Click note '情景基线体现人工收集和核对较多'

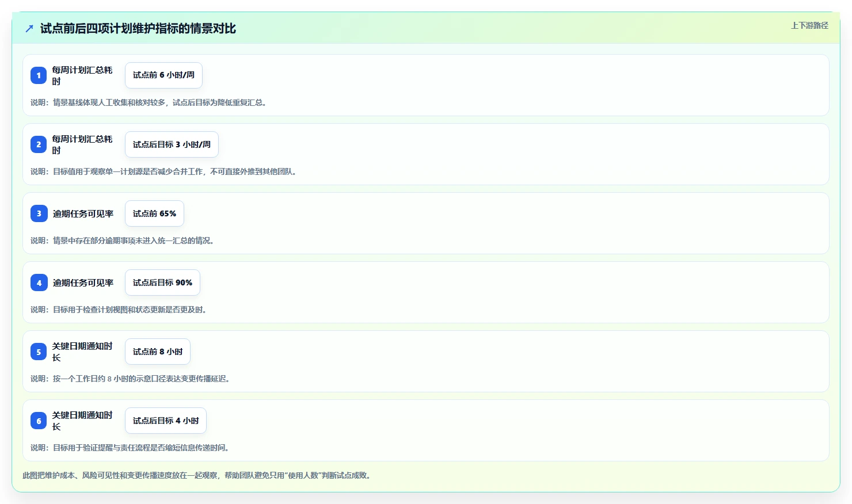[109, 102]
